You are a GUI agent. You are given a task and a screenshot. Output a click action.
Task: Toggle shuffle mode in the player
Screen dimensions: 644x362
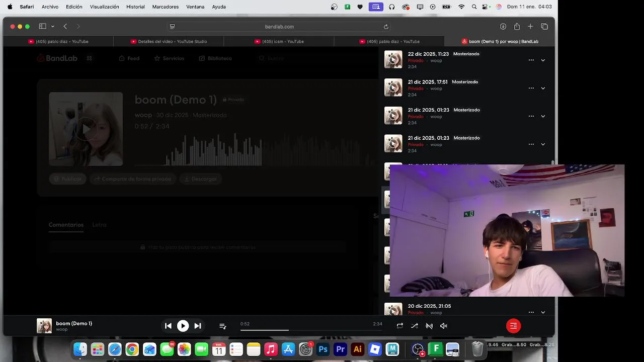click(415, 326)
